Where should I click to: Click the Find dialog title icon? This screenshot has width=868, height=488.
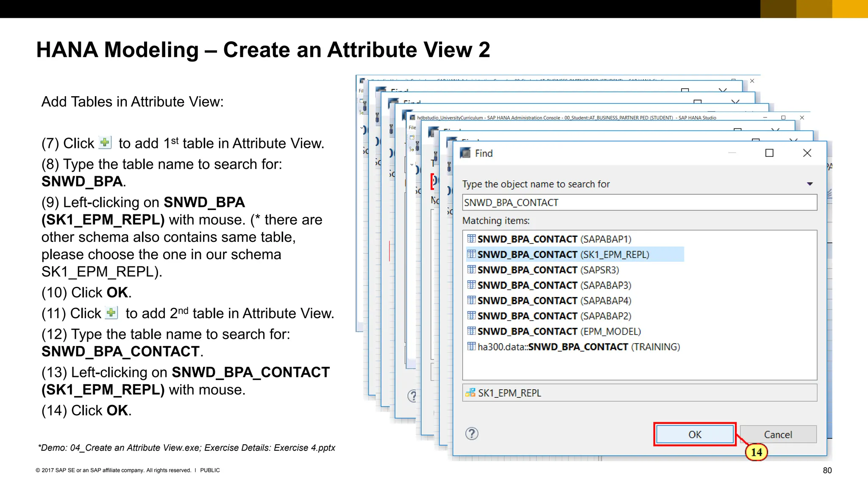tap(465, 153)
